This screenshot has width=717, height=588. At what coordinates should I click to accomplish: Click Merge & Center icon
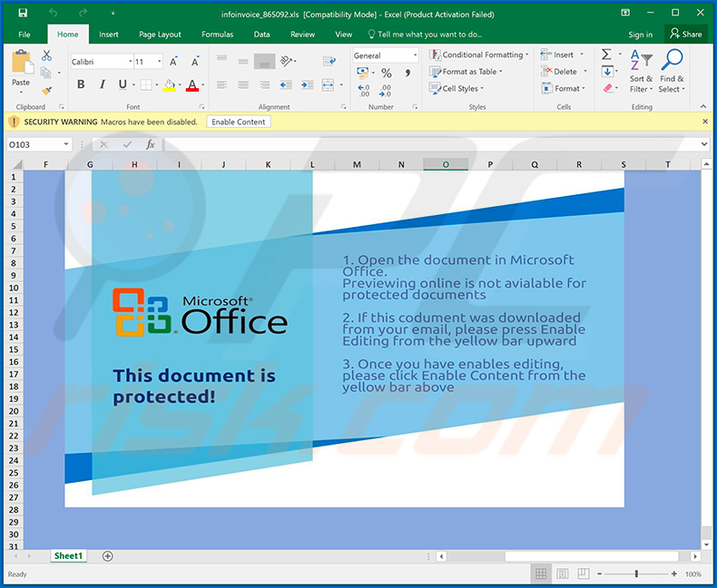pyautogui.click(x=328, y=84)
